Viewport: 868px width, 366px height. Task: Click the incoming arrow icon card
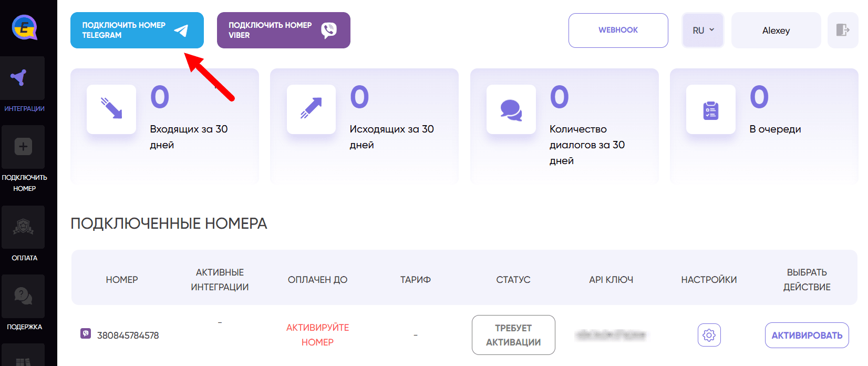[111, 109]
